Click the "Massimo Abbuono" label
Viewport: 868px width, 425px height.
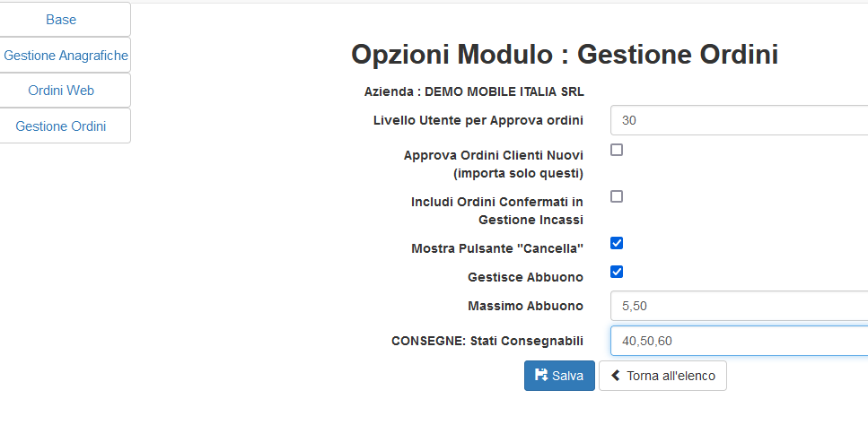[525, 306]
